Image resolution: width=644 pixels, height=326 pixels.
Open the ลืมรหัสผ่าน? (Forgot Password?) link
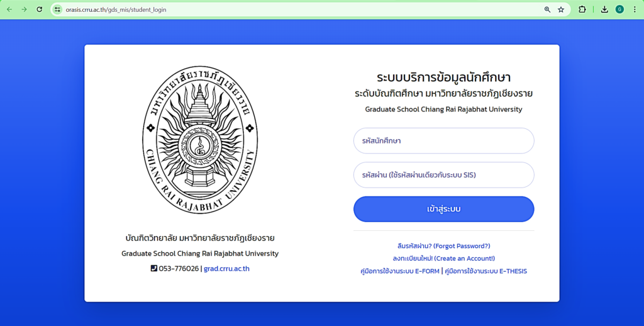coord(443,246)
